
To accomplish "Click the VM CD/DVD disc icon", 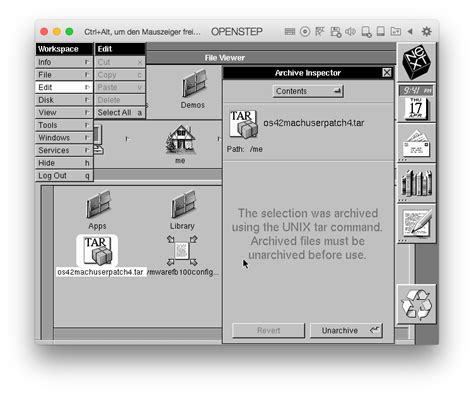I will [x=305, y=32].
